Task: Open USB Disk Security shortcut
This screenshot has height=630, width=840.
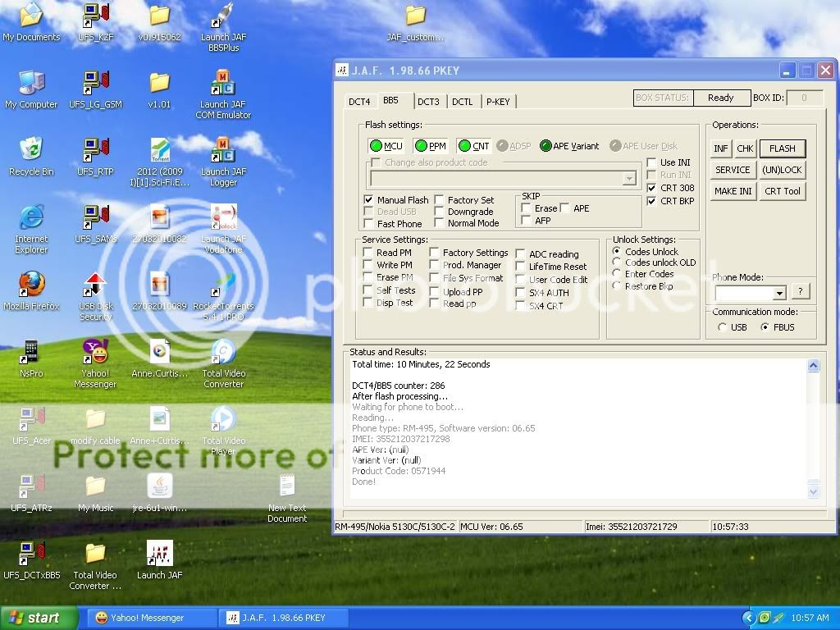Action: coord(96,296)
